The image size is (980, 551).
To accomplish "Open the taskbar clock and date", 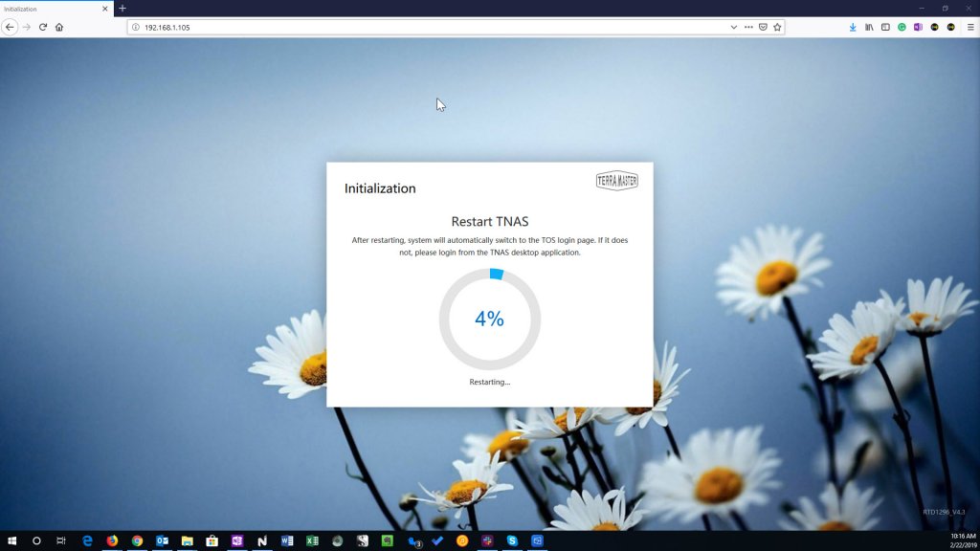I will click(963, 541).
